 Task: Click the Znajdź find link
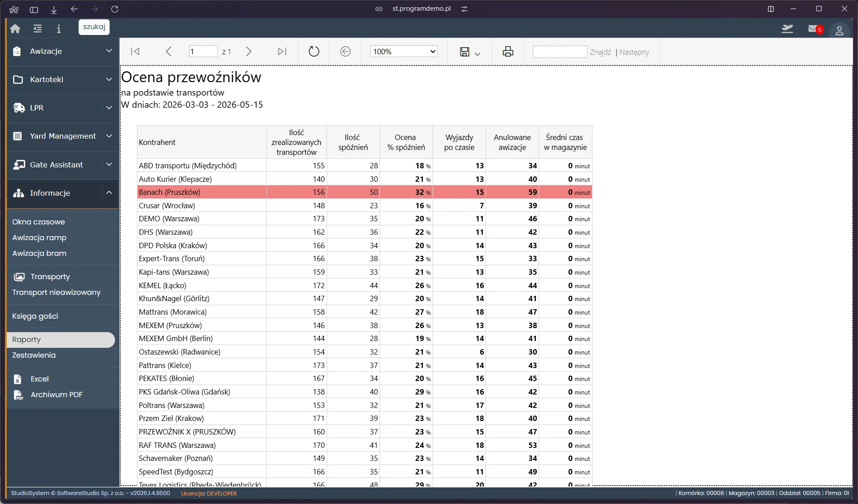[601, 52]
